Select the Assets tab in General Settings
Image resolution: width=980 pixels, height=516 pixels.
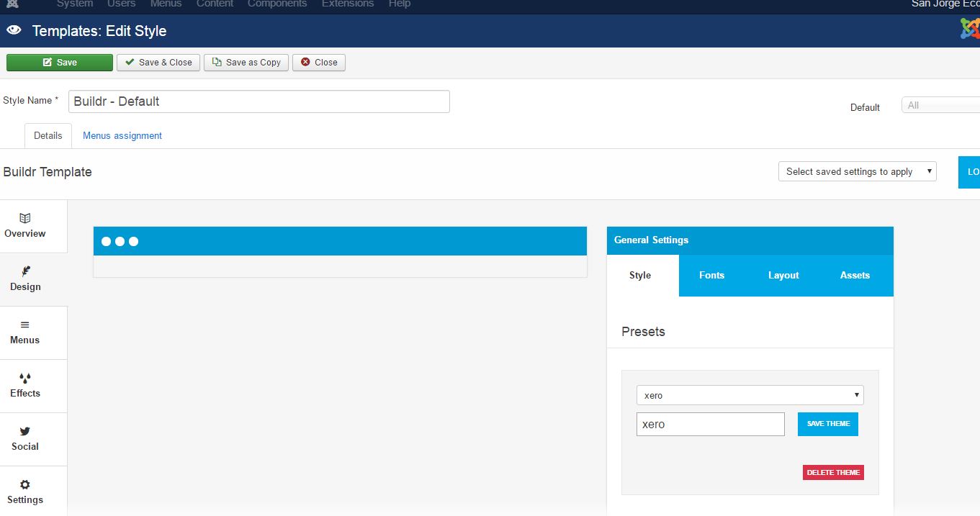point(855,275)
